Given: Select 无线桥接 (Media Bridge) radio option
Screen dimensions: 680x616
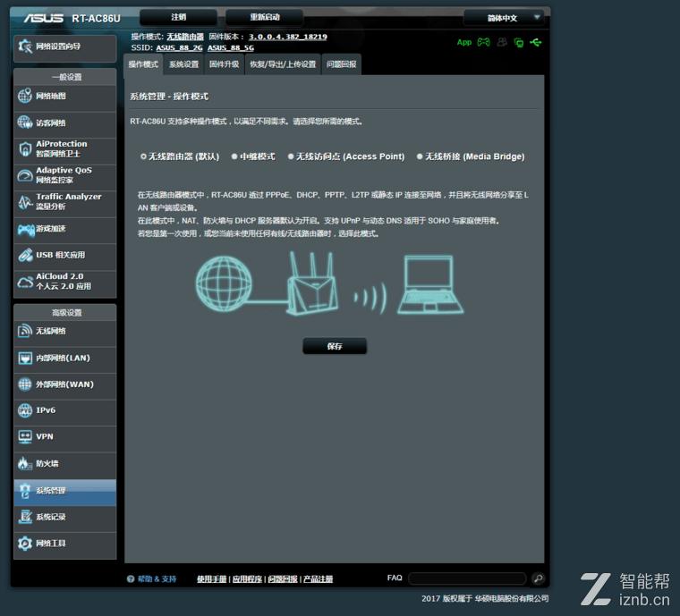Looking at the screenshot, I should pos(420,156).
